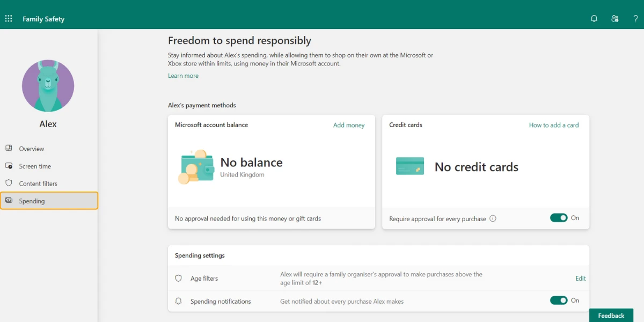The width and height of the screenshot is (644, 322).
Task: Click Add money link
Action: (x=349, y=125)
